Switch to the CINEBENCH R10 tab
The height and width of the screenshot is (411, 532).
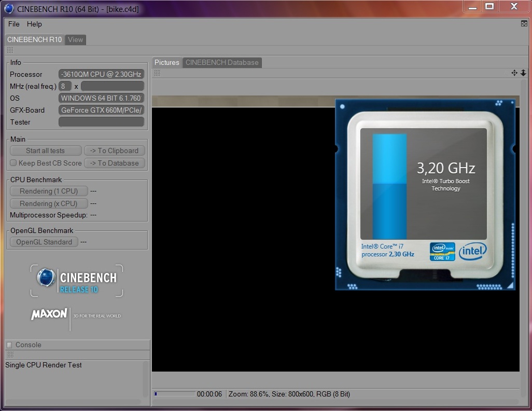click(x=34, y=39)
